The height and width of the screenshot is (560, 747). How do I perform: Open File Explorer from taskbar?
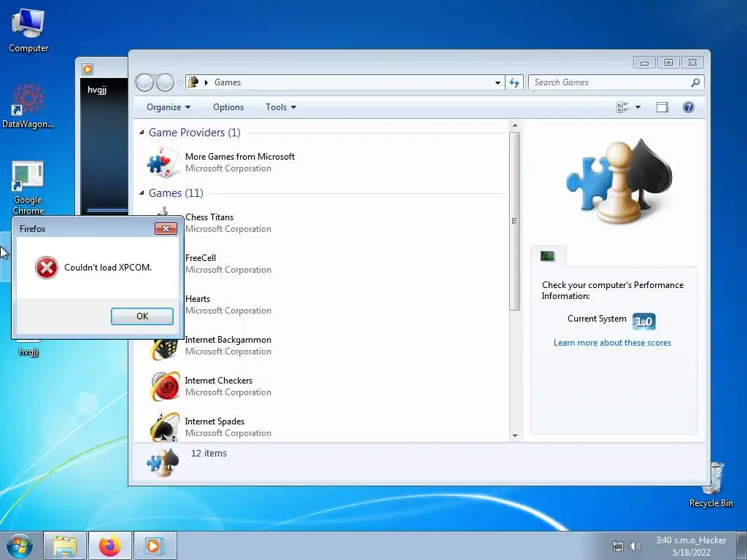[x=65, y=545]
